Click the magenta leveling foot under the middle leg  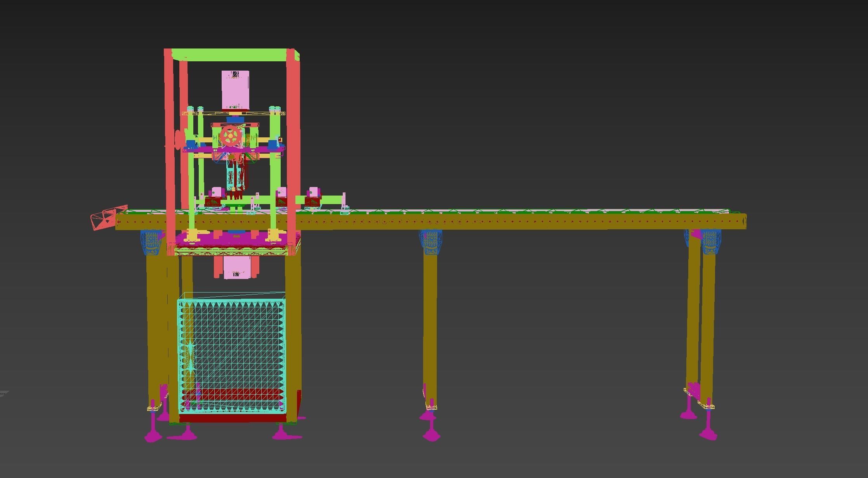(431, 433)
